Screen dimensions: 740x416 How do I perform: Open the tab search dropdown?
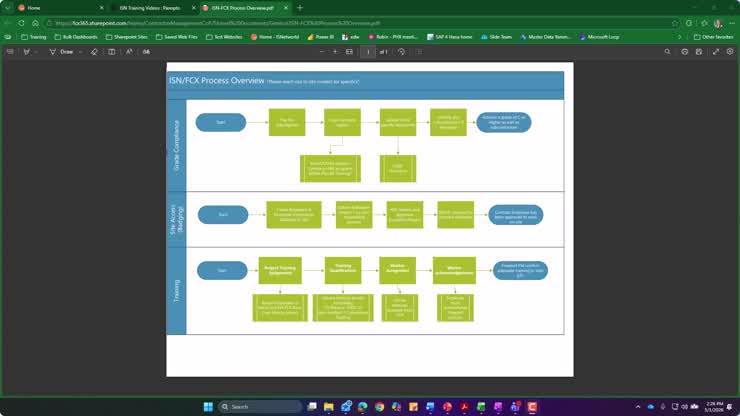[8, 8]
